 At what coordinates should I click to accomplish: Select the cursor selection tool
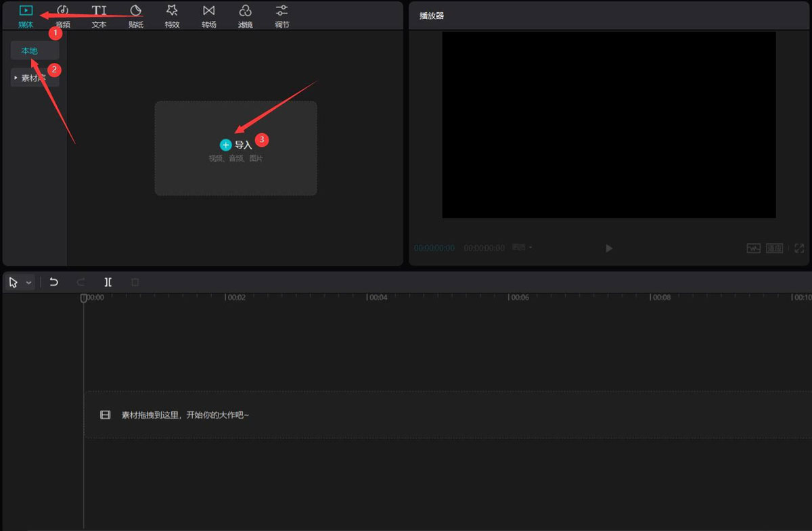(x=14, y=282)
